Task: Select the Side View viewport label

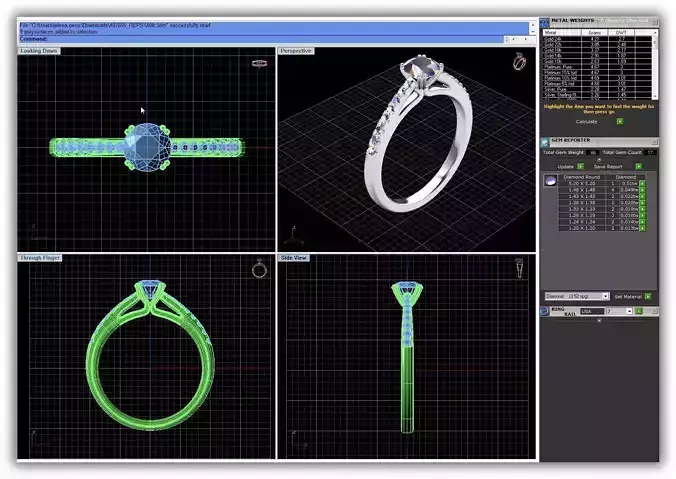Action: tap(294, 258)
